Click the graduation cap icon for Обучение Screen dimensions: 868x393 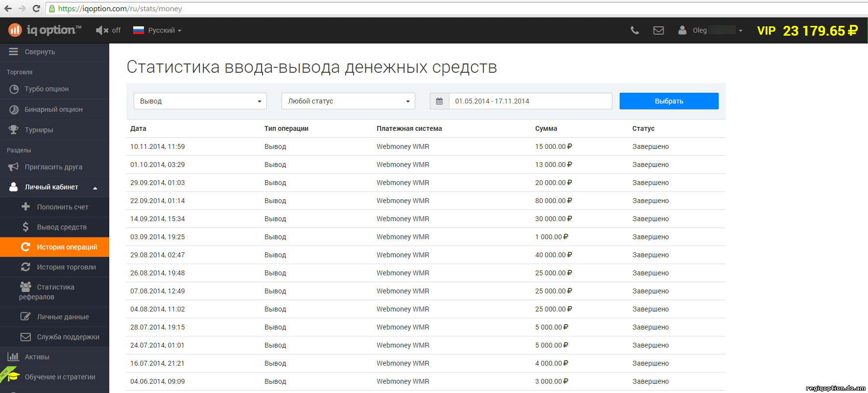tap(13, 376)
